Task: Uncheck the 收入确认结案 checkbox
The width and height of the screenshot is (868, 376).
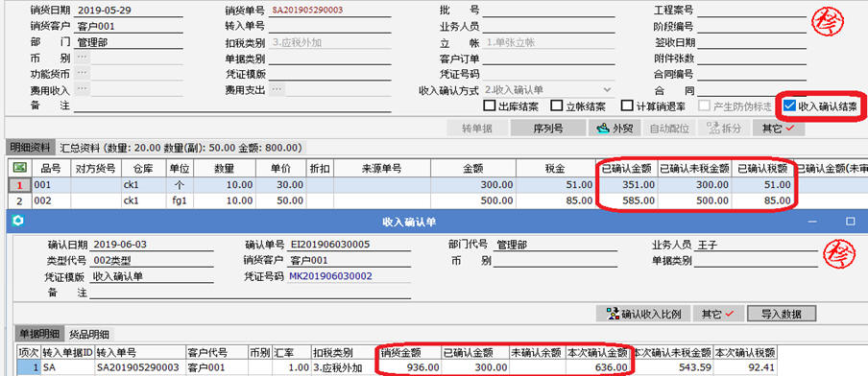Action: (x=790, y=106)
